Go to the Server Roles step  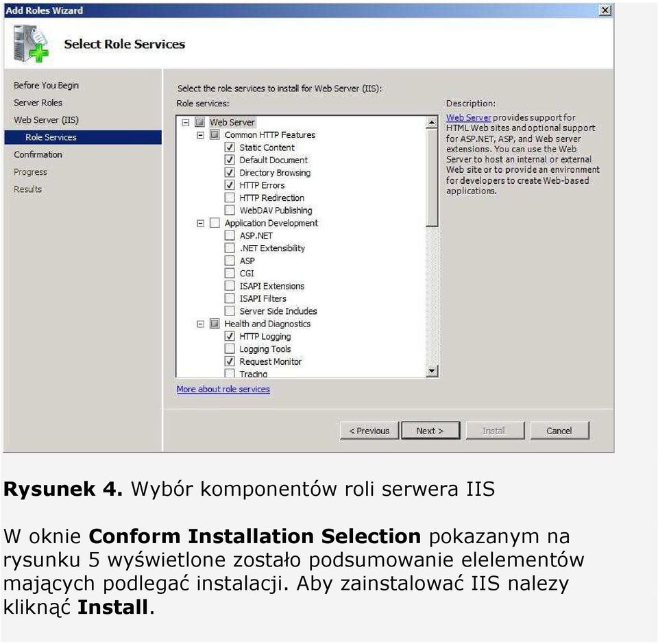(x=38, y=102)
